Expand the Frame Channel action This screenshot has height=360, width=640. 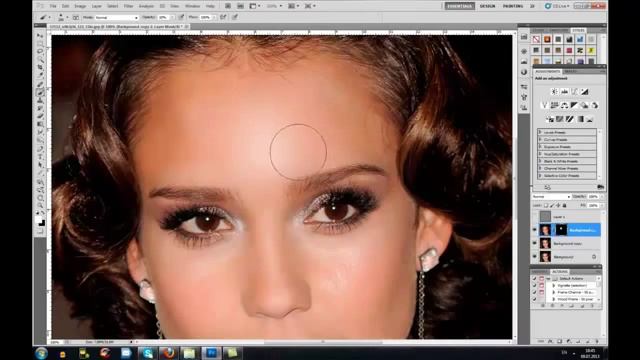coord(554,292)
